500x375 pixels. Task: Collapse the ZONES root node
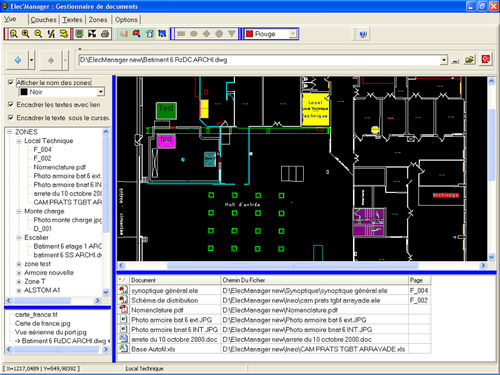(10, 132)
